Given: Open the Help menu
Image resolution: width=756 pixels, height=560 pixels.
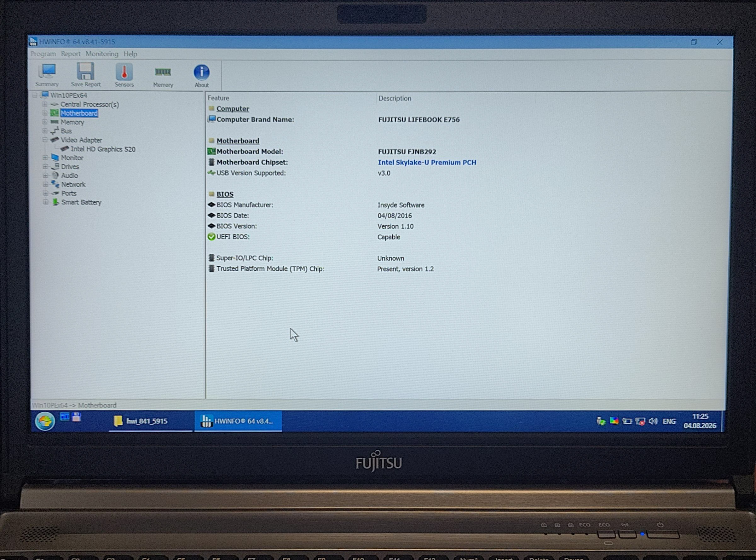Looking at the screenshot, I should (x=130, y=54).
